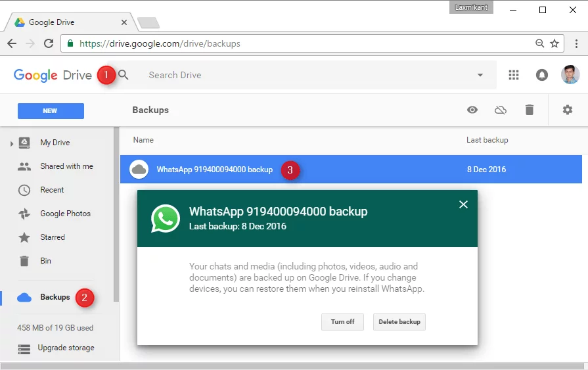Click the horizontal scrollbar at the bottom

click(x=292, y=366)
